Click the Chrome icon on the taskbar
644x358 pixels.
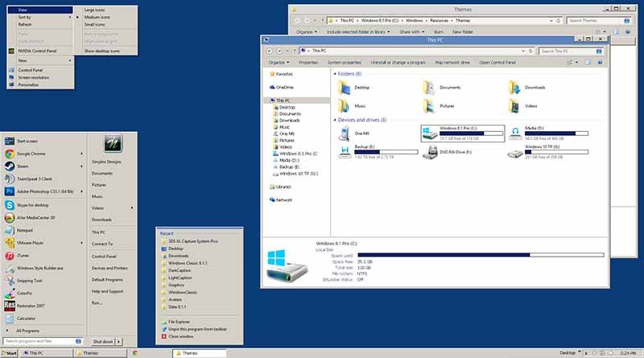135,353
